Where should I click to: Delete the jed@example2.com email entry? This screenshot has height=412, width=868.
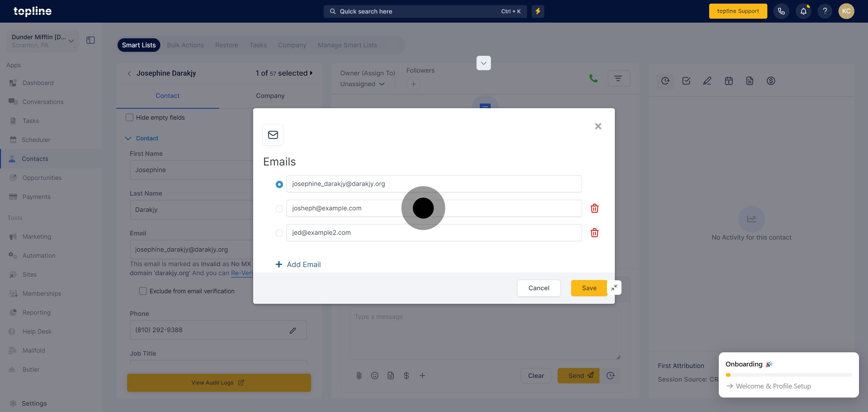coord(594,233)
